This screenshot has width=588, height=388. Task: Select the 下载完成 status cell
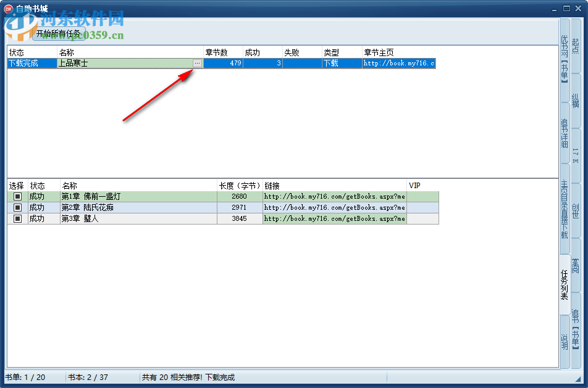(x=32, y=64)
